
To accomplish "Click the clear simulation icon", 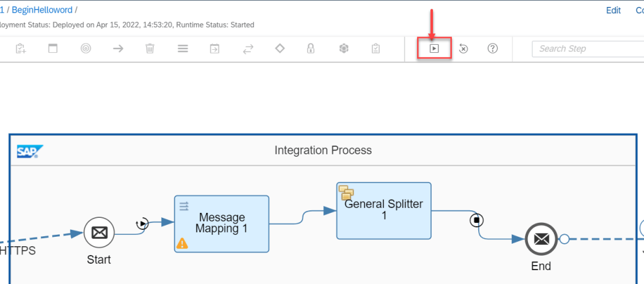I will [463, 48].
